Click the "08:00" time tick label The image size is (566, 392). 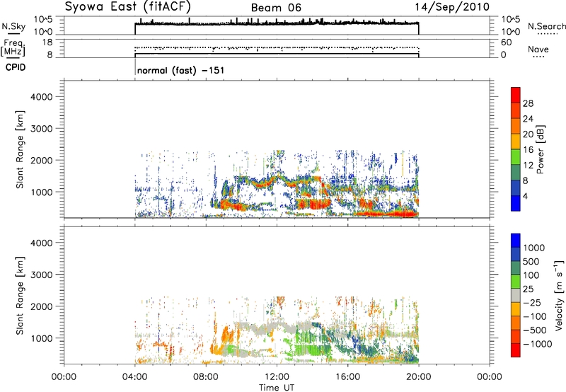206,377
